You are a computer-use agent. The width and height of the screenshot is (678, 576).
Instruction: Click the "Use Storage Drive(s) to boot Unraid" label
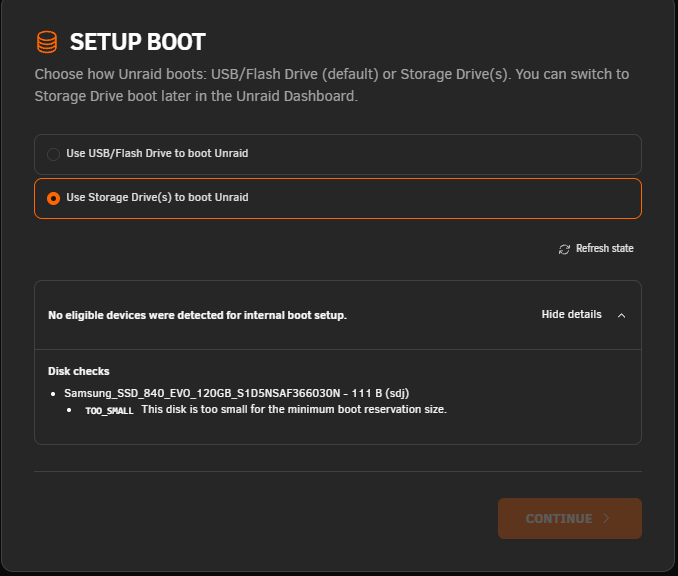[x=157, y=198]
